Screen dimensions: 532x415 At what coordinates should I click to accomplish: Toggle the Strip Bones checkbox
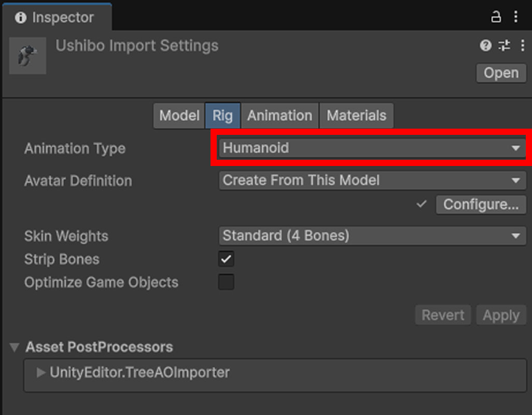pyautogui.click(x=226, y=259)
